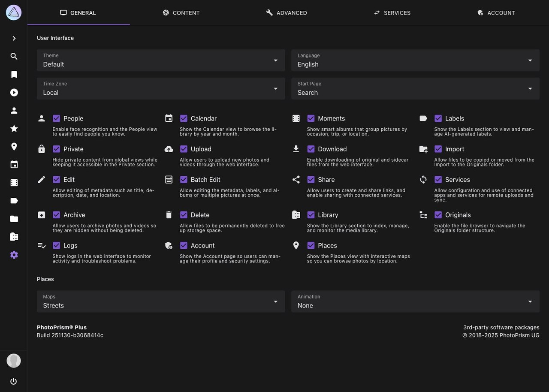Switch to the Advanced tab

[287, 13]
